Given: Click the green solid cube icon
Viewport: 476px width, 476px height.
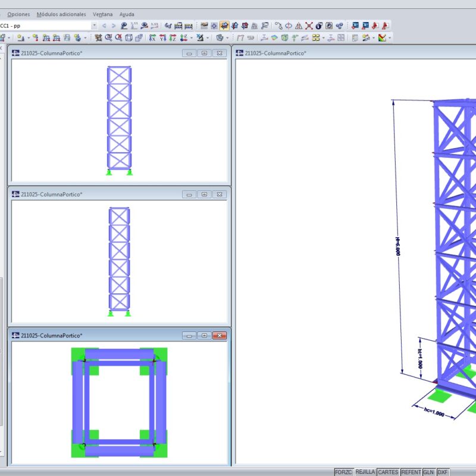Looking at the screenshot, I should coord(284,37).
